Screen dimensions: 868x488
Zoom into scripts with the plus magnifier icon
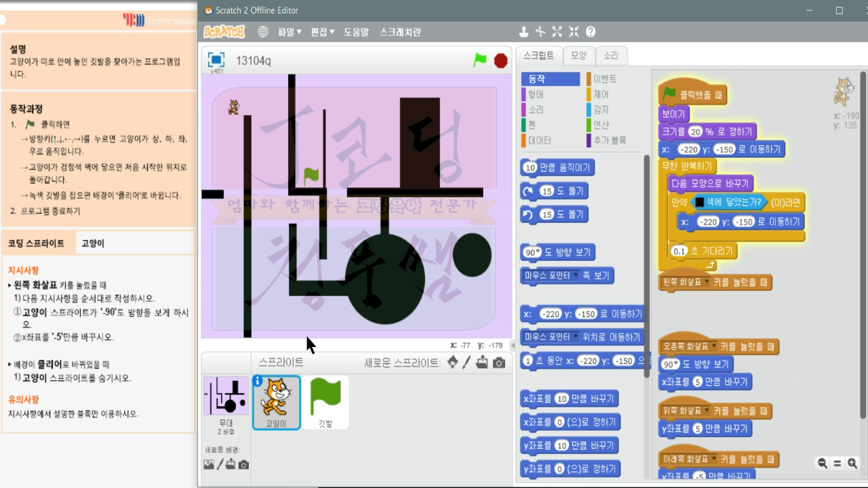point(852,464)
